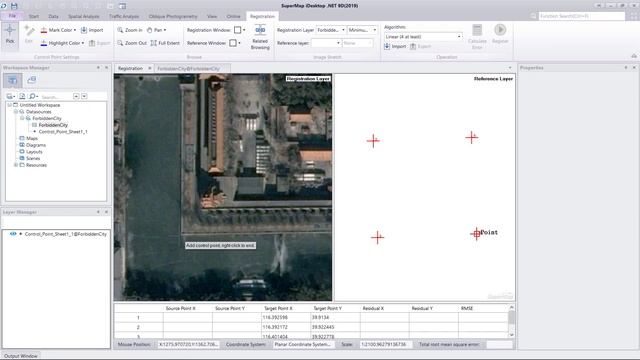The image size is (640, 360).
Task: Click the top-right red control point cross
Action: click(x=471, y=138)
